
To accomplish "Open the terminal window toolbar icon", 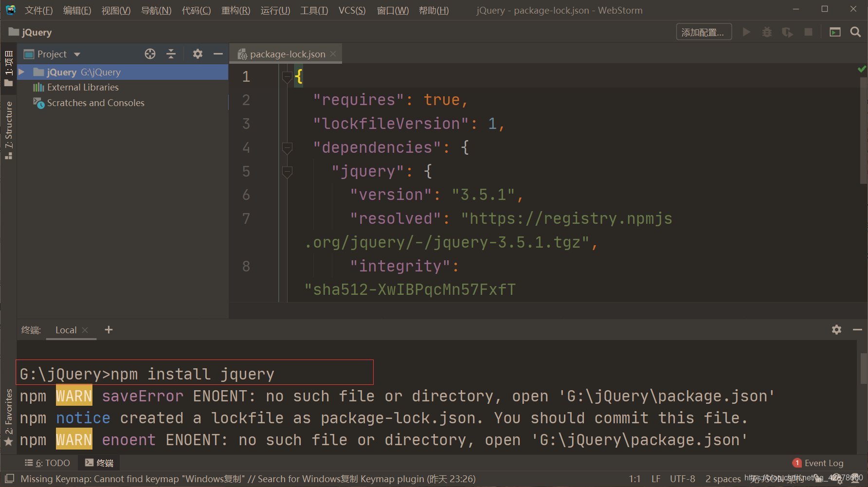I will point(835,32).
